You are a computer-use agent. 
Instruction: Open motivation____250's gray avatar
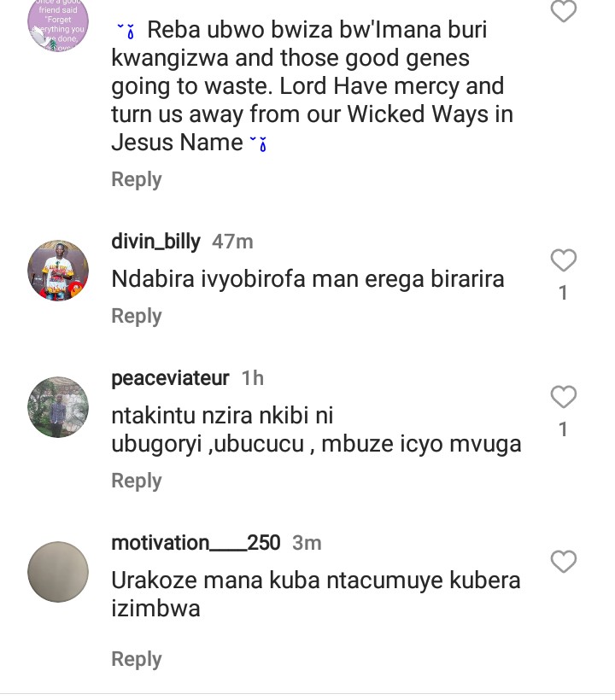58,571
